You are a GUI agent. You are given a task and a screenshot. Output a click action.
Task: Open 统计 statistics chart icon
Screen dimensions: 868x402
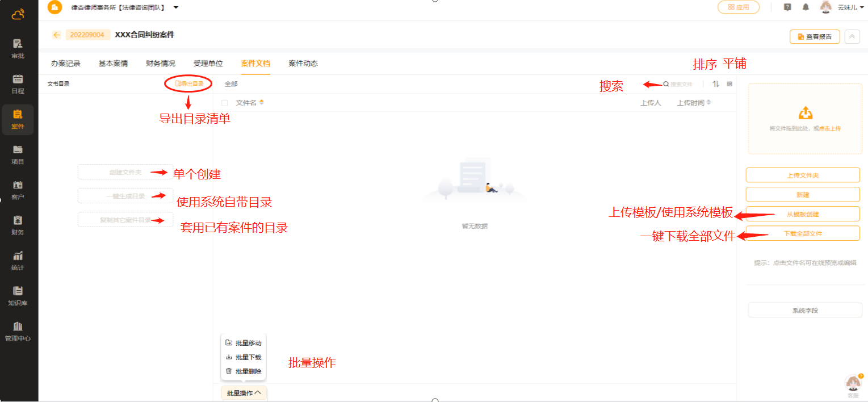(x=18, y=259)
